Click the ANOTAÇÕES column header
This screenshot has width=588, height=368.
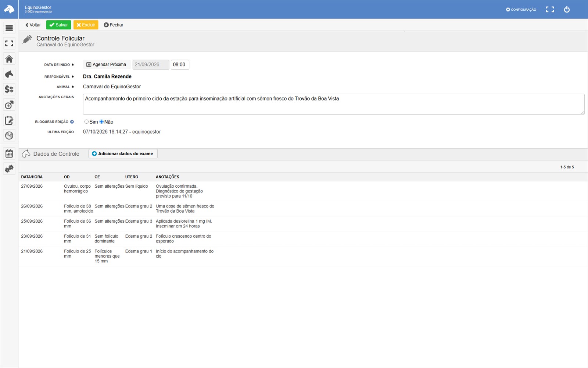(168, 177)
